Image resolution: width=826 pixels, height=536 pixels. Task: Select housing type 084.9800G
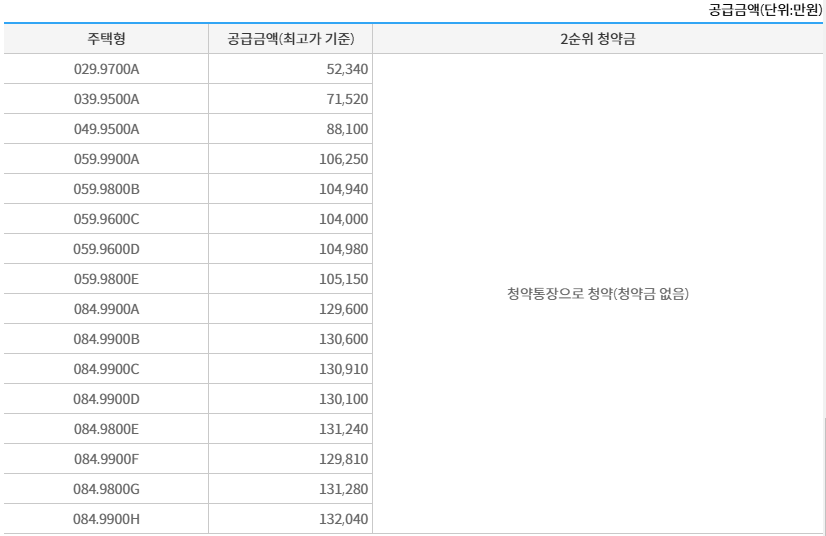pos(106,490)
